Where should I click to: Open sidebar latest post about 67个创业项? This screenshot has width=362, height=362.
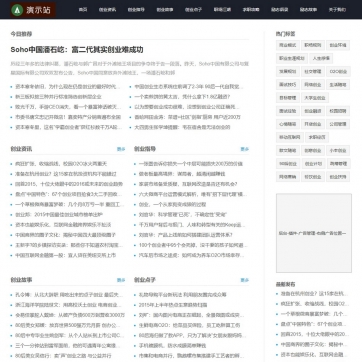coord(314,324)
